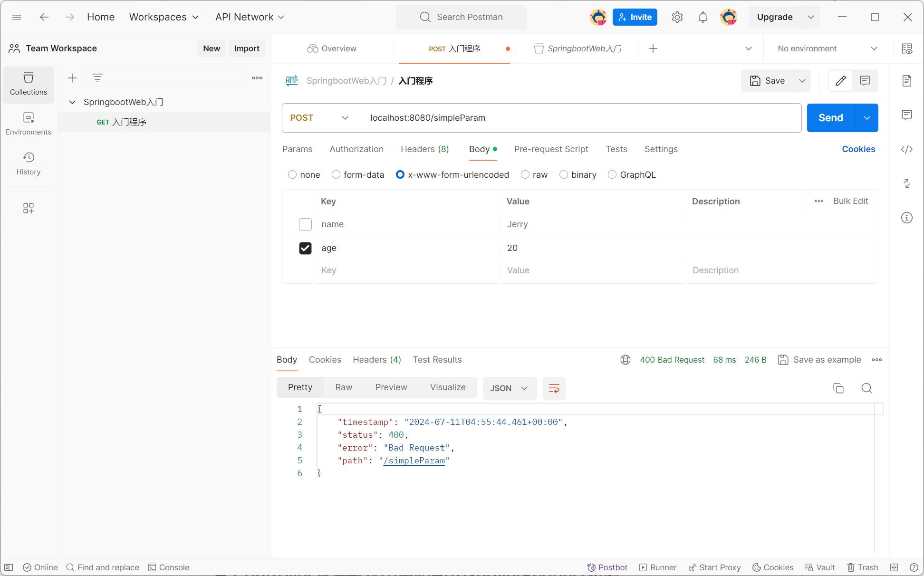Open the tabs overflow chevron
The image size is (924, 576).
point(749,48)
